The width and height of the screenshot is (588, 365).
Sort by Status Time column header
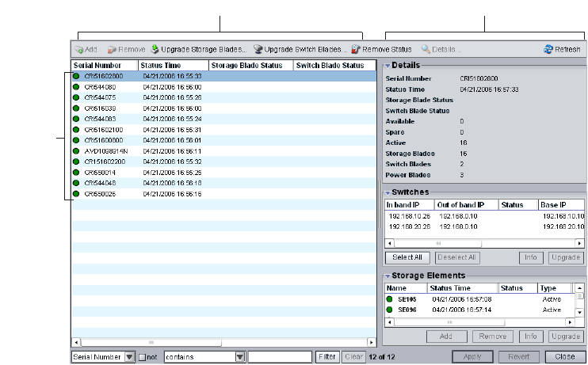[x=173, y=66]
